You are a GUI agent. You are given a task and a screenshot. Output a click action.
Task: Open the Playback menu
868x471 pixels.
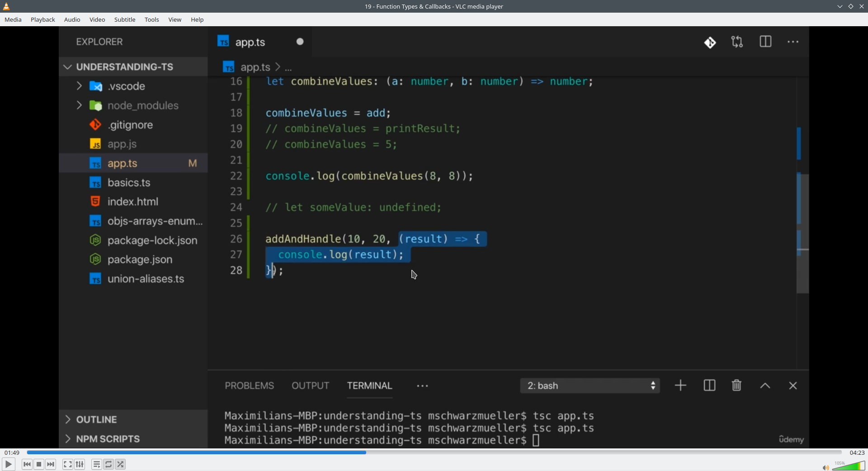[x=43, y=20]
